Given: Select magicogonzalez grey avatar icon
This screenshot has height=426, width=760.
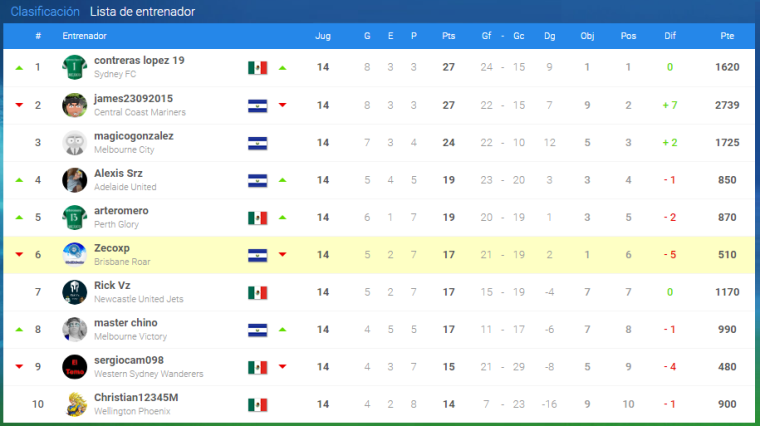Looking at the screenshot, I should pyautogui.click(x=75, y=142).
